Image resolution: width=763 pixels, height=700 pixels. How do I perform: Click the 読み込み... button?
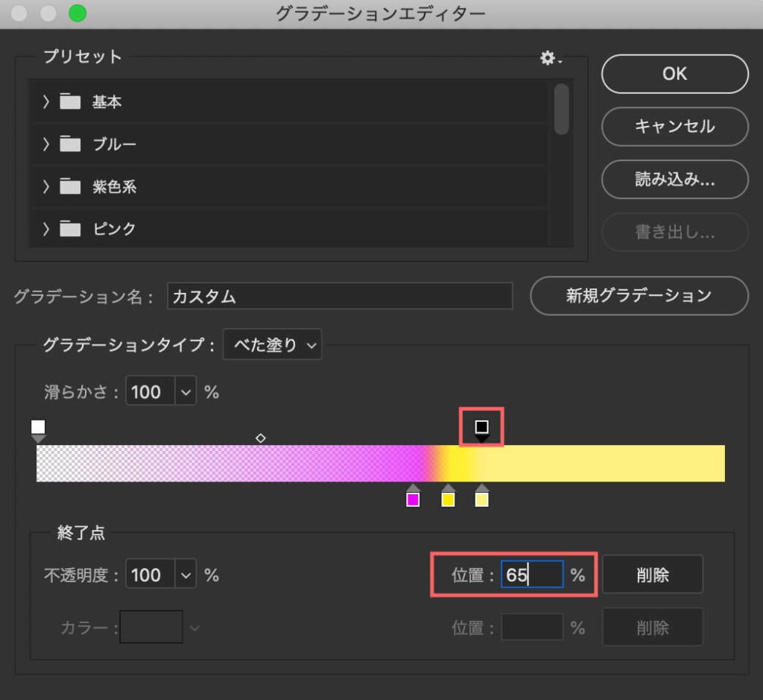pos(674,179)
